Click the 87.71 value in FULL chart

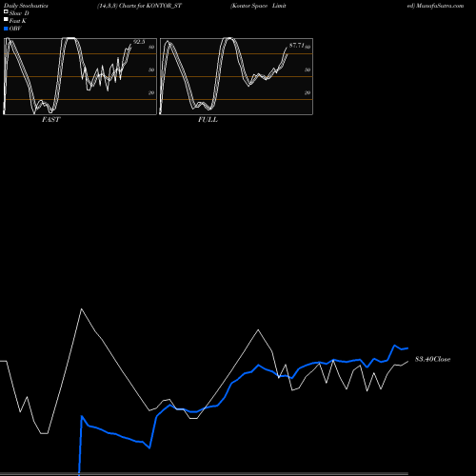(x=297, y=46)
